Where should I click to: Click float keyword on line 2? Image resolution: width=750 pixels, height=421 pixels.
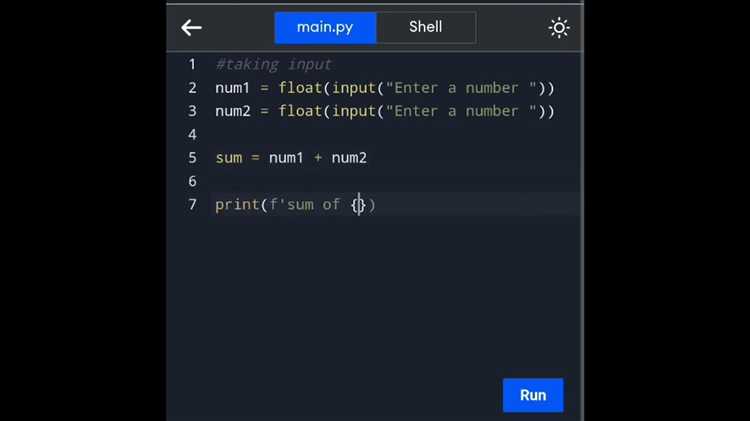coord(300,88)
